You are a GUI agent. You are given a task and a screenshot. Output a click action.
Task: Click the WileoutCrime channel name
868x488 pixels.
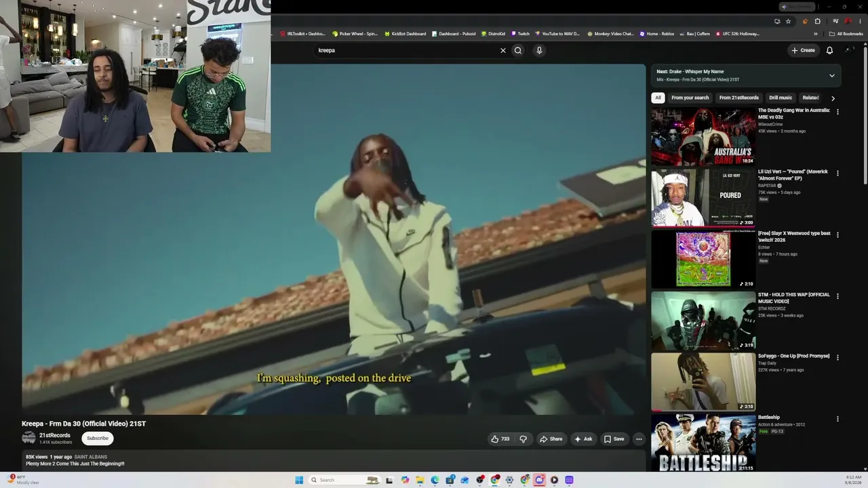[770, 124]
